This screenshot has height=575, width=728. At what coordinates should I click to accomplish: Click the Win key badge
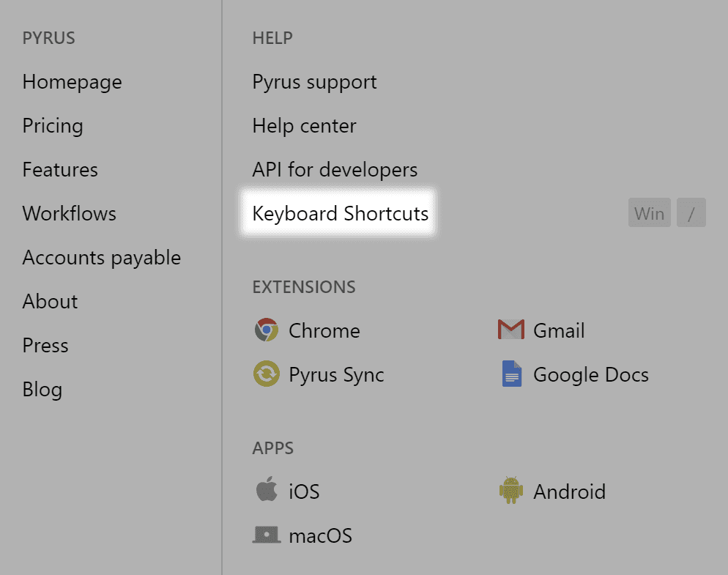(x=649, y=212)
